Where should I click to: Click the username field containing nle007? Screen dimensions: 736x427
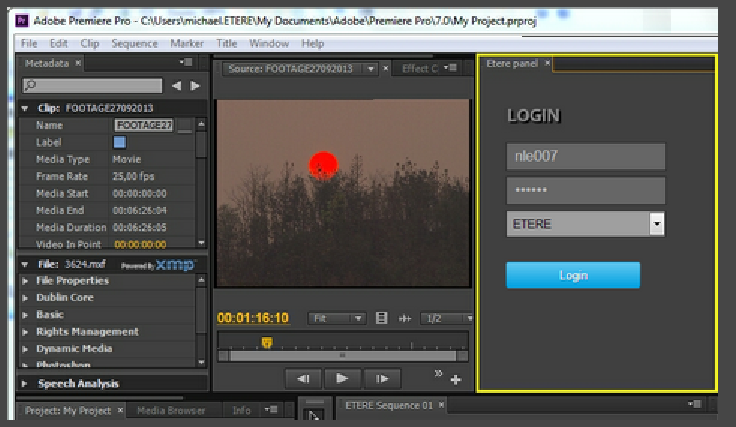pyautogui.click(x=585, y=156)
